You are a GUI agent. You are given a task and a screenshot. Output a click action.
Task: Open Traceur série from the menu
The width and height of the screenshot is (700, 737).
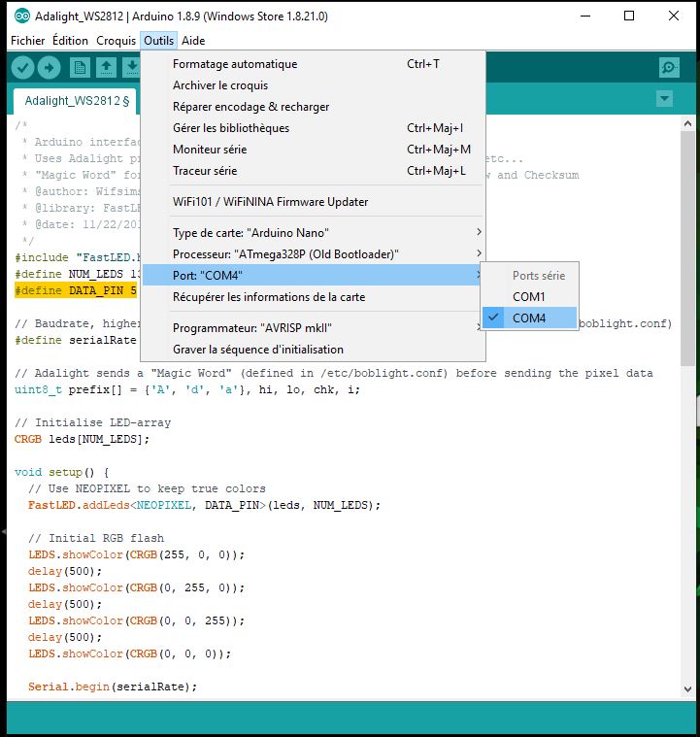coord(314,171)
